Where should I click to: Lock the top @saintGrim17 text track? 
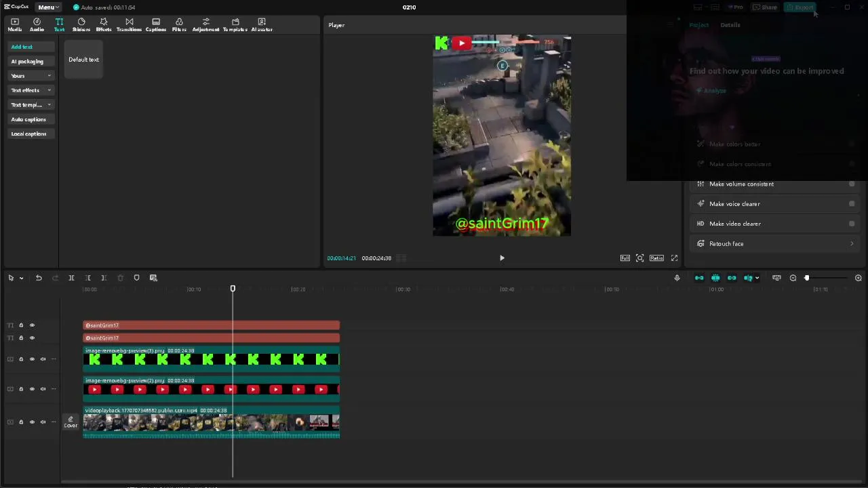pyautogui.click(x=21, y=325)
